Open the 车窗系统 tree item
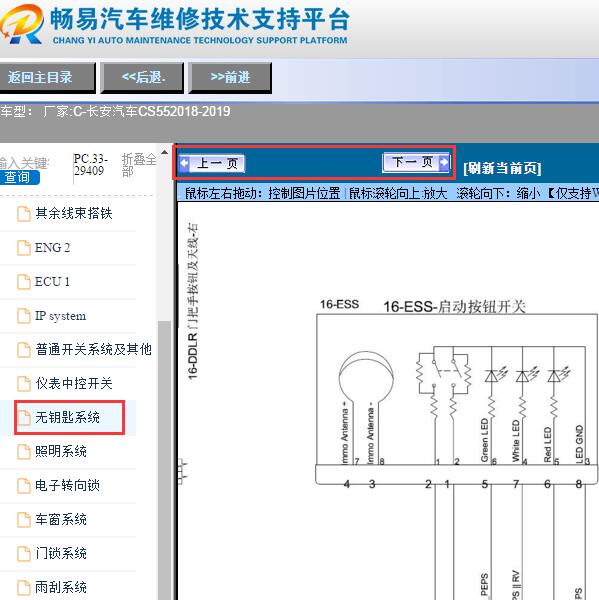Image resolution: width=599 pixels, height=600 pixels. 61,519
